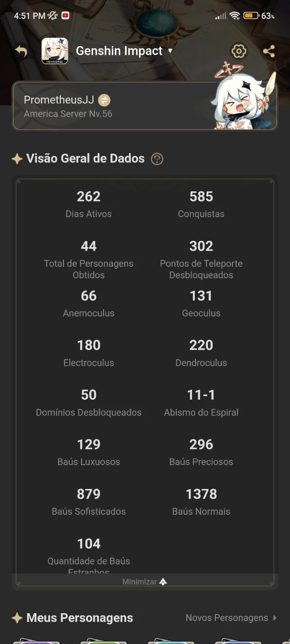Image resolution: width=290 pixels, height=644 pixels.
Task: Open Novos Personagens arrow link
Action: 232,618
